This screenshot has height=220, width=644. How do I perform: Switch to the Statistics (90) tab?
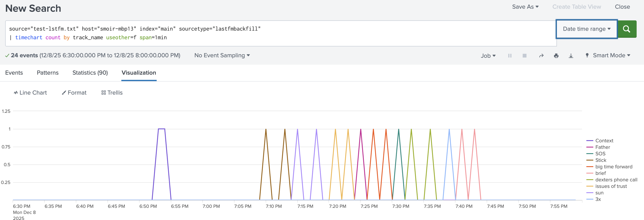pyautogui.click(x=90, y=73)
